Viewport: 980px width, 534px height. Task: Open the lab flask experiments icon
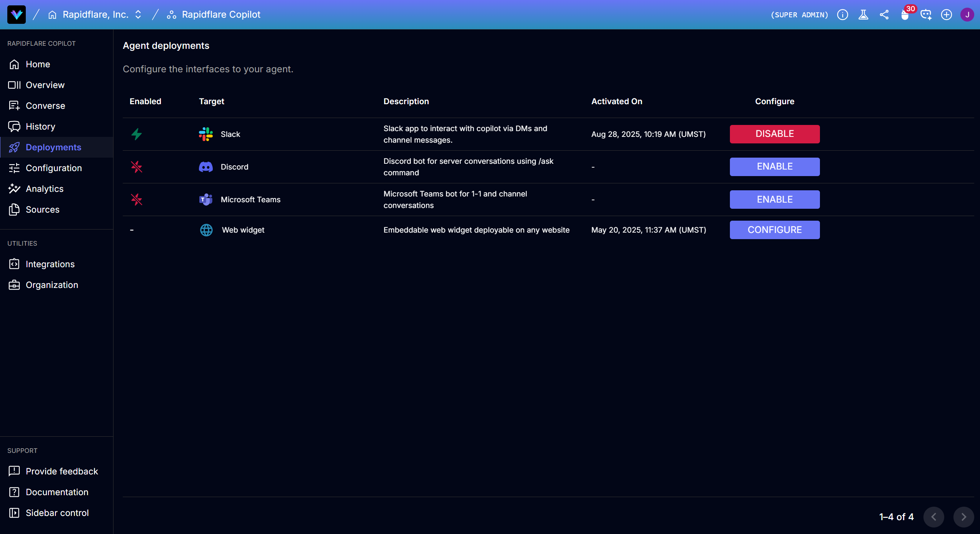(x=863, y=15)
